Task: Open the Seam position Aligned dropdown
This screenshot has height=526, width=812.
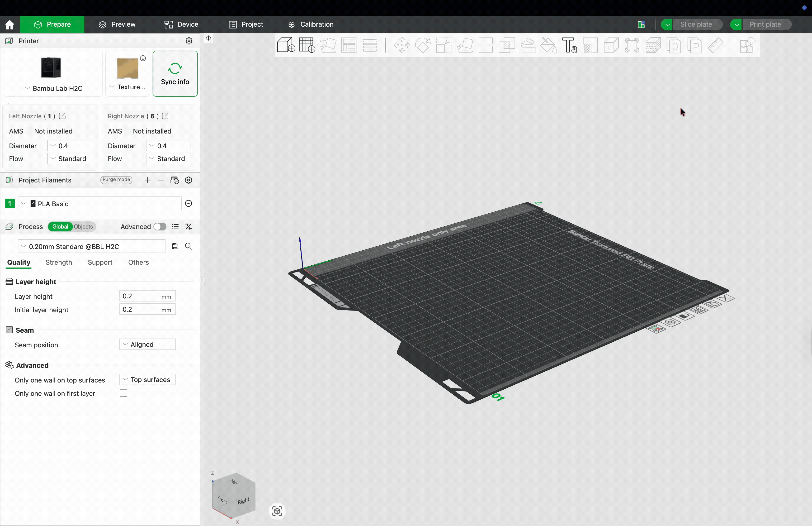Action: (x=147, y=344)
